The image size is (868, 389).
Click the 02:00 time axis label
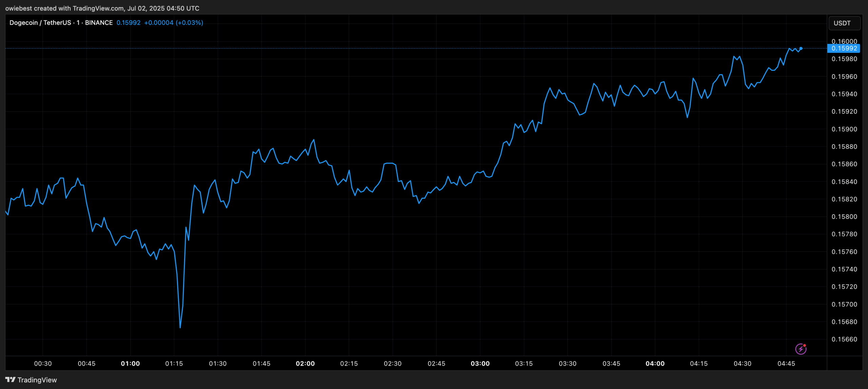(305, 364)
